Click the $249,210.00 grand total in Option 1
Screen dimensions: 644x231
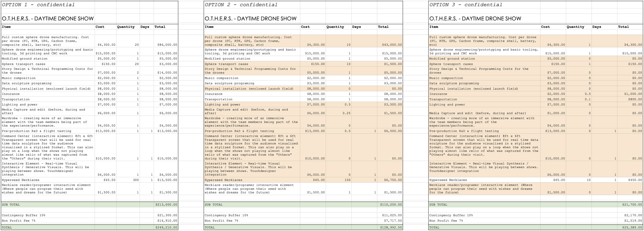coord(166,228)
